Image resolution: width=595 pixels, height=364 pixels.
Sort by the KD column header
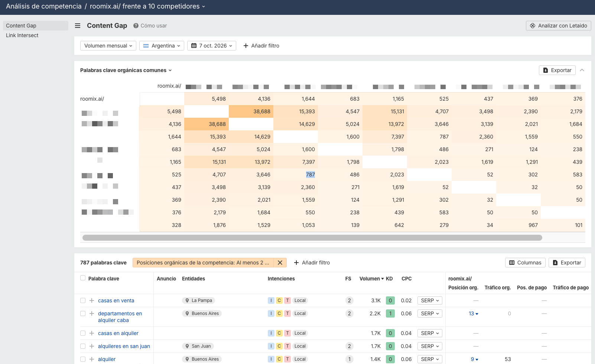389,279
